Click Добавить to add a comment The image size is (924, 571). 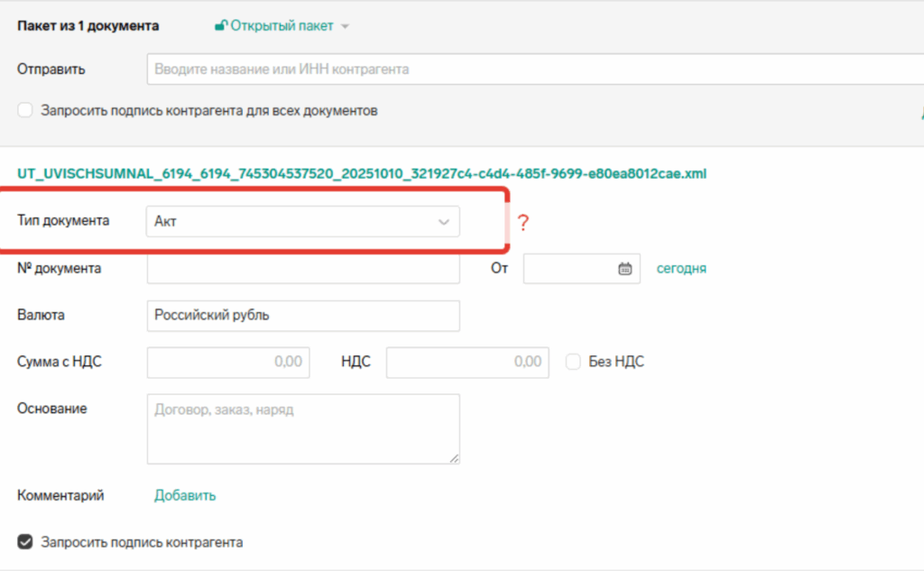coord(184,495)
